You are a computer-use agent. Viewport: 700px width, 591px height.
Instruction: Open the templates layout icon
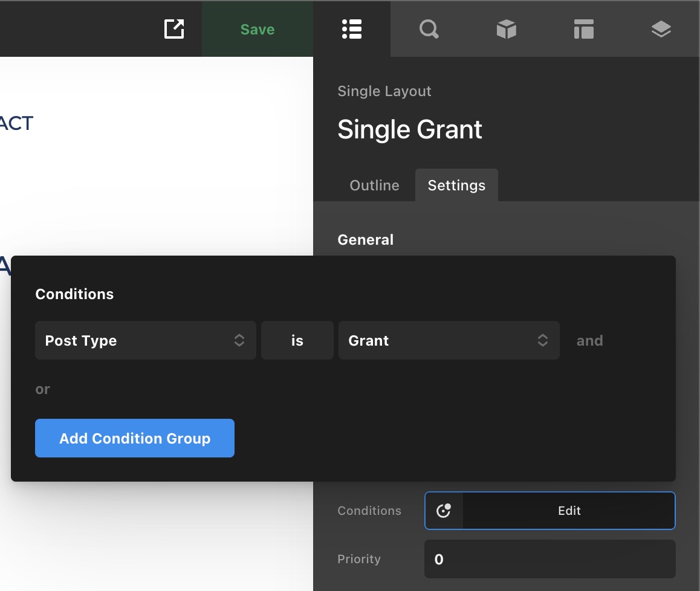584,29
